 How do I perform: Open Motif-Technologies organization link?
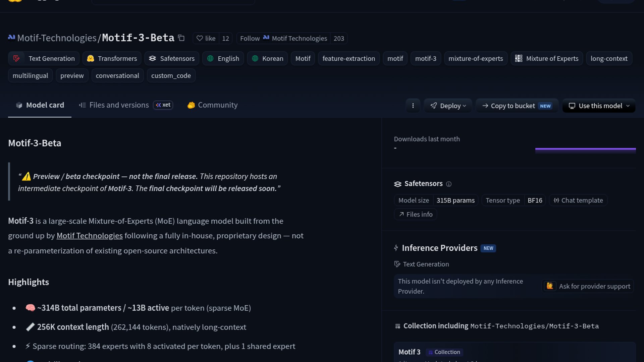click(57, 38)
